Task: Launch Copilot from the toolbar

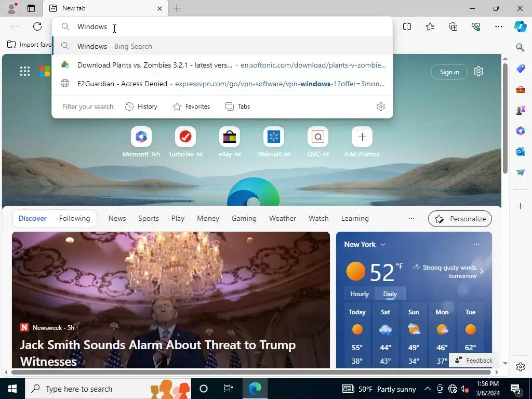Action: point(520,26)
